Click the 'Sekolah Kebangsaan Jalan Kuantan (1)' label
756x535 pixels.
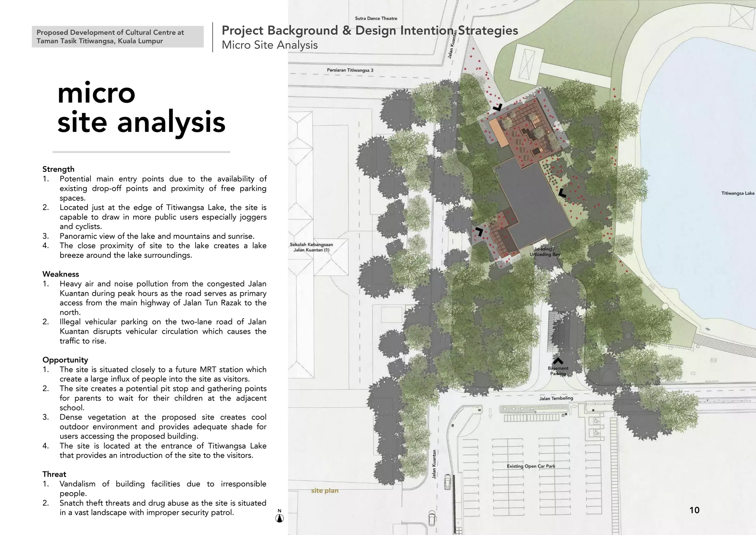312,247
